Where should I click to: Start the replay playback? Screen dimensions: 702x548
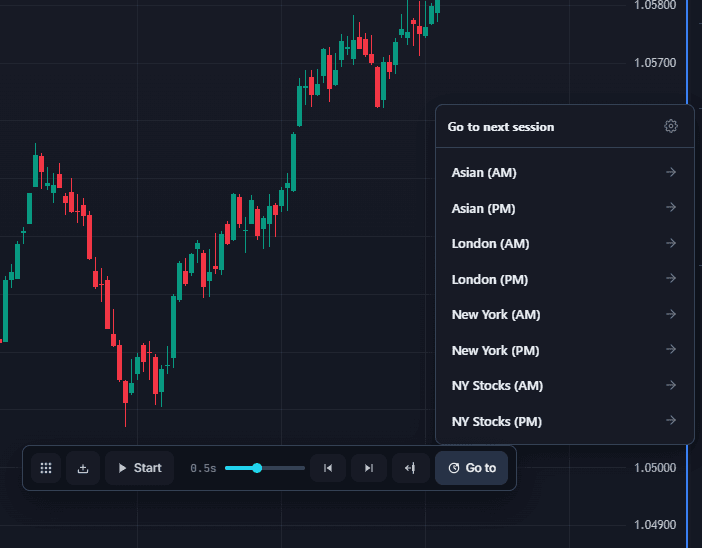(x=140, y=468)
